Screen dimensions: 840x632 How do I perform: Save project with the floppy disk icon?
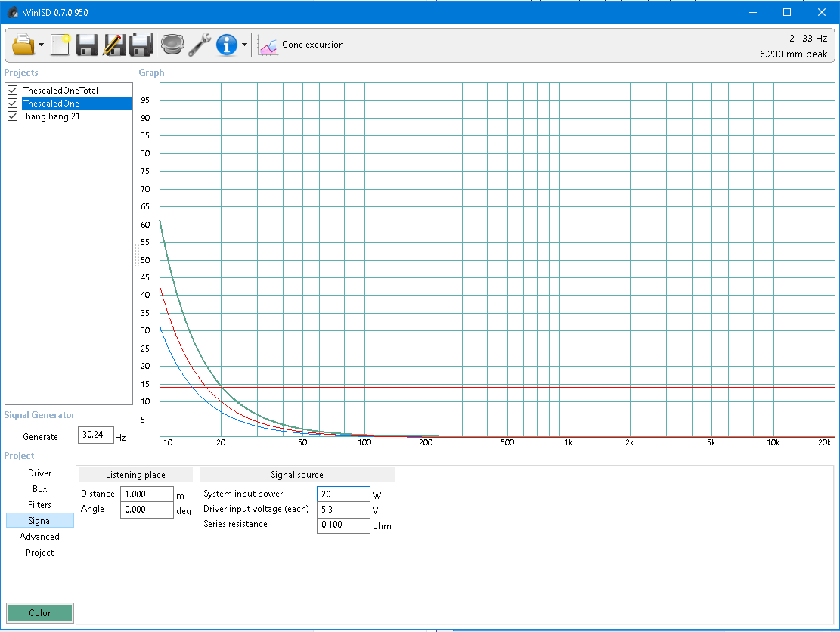[x=87, y=45]
